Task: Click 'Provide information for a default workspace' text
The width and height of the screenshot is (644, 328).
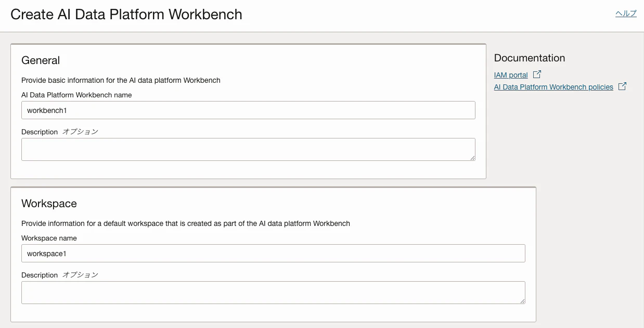Action: click(186, 223)
